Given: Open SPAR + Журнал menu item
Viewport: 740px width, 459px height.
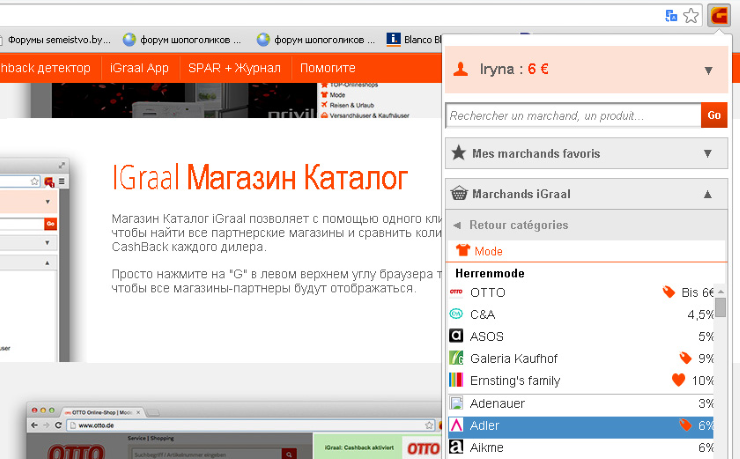Looking at the screenshot, I should [234, 68].
